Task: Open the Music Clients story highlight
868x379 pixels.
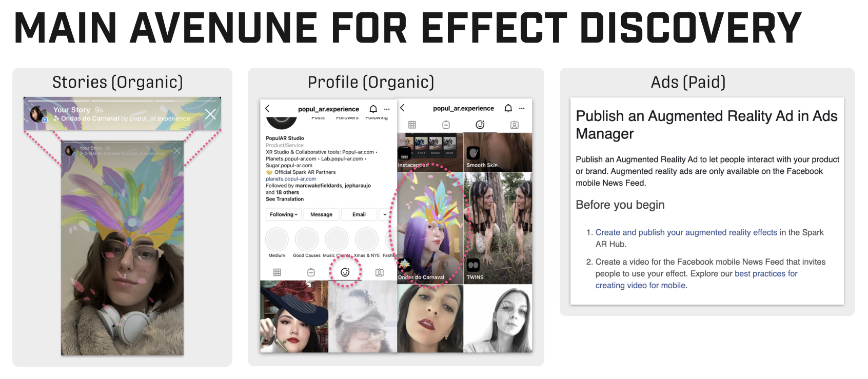Action: click(337, 240)
